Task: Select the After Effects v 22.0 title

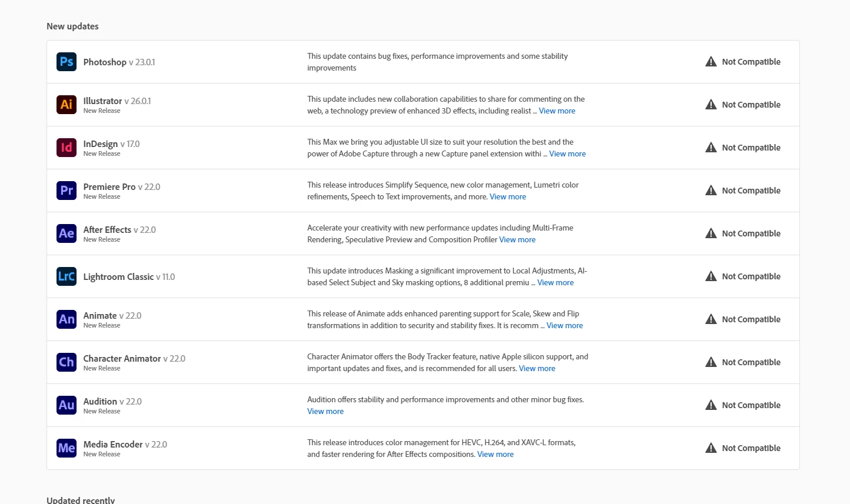Action: point(119,229)
